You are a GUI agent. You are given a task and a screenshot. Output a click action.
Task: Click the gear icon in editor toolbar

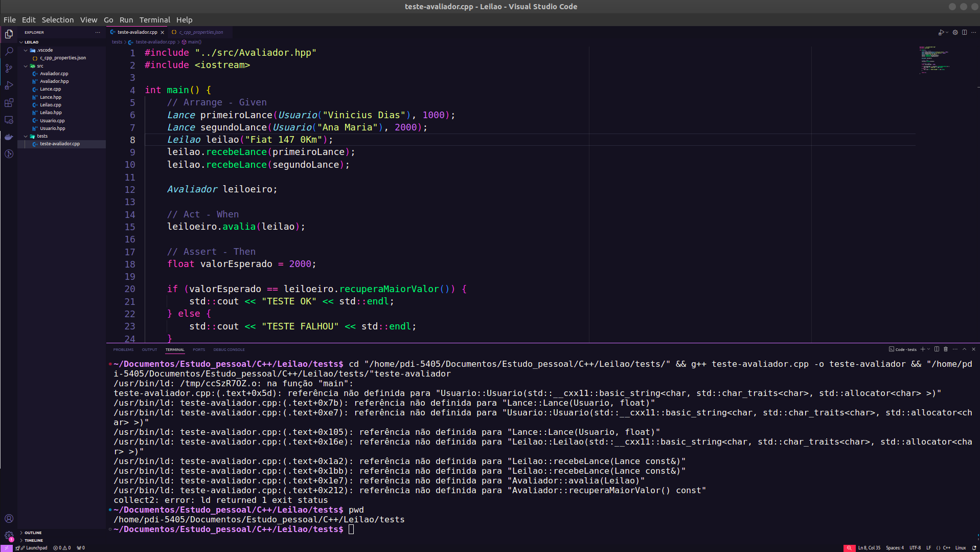[x=955, y=32]
